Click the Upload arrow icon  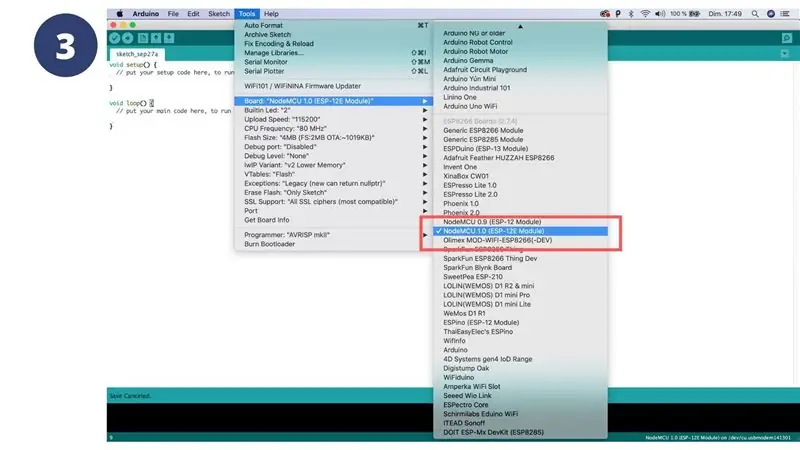pyautogui.click(x=128, y=38)
